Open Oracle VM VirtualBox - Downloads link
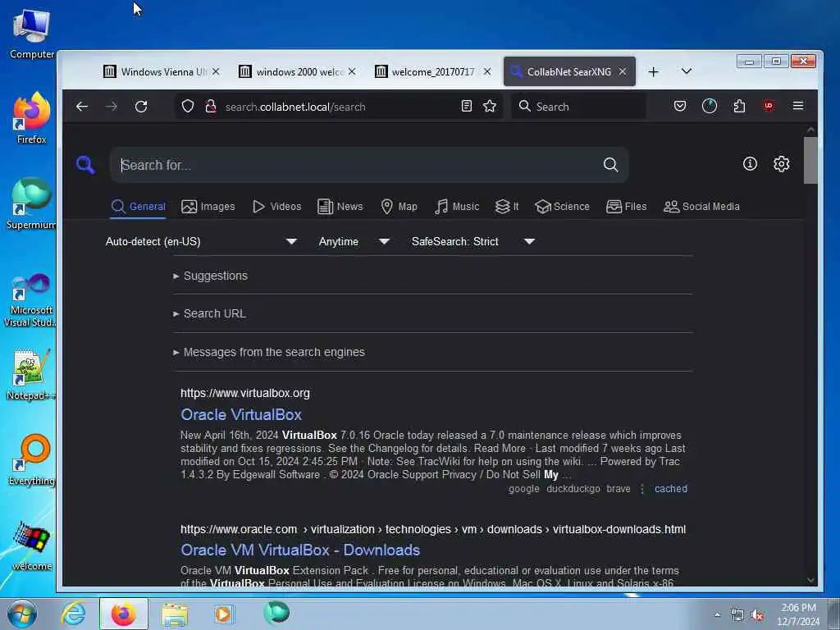Image resolution: width=840 pixels, height=630 pixels. pos(300,550)
